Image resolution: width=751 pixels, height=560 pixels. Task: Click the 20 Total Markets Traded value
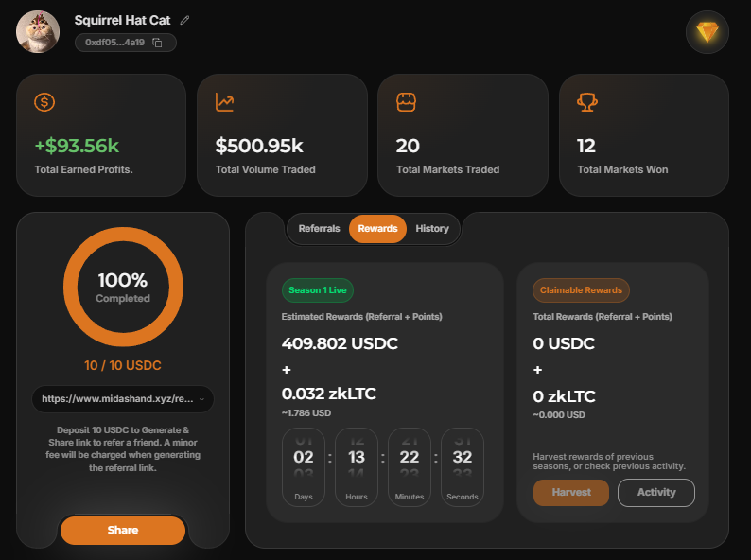408,146
